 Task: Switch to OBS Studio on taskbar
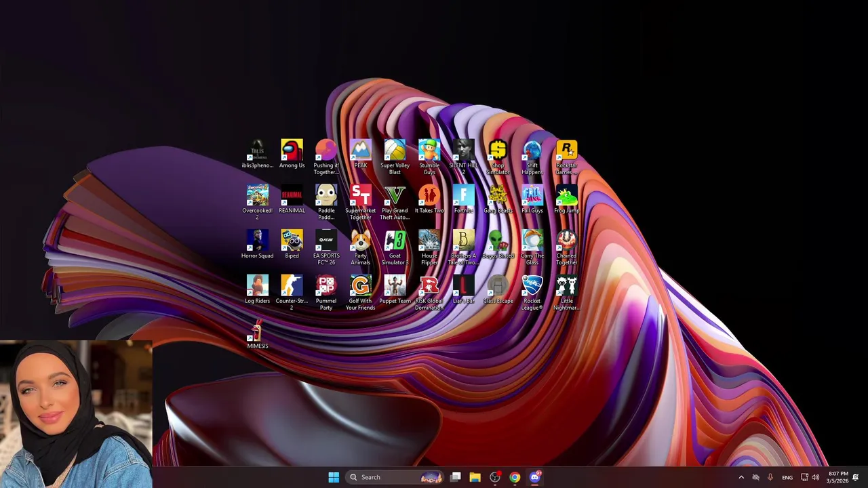tap(495, 477)
